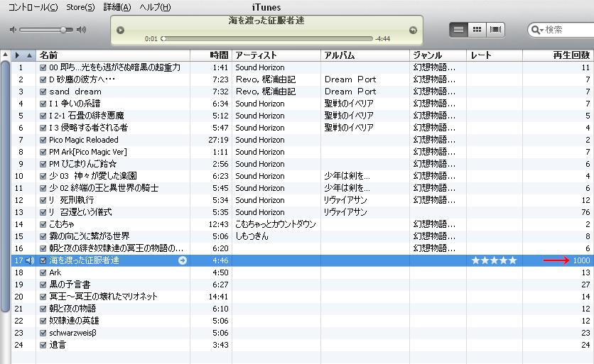
Task: Click the リヴァイアサン album on row 13
Action: [345, 212]
